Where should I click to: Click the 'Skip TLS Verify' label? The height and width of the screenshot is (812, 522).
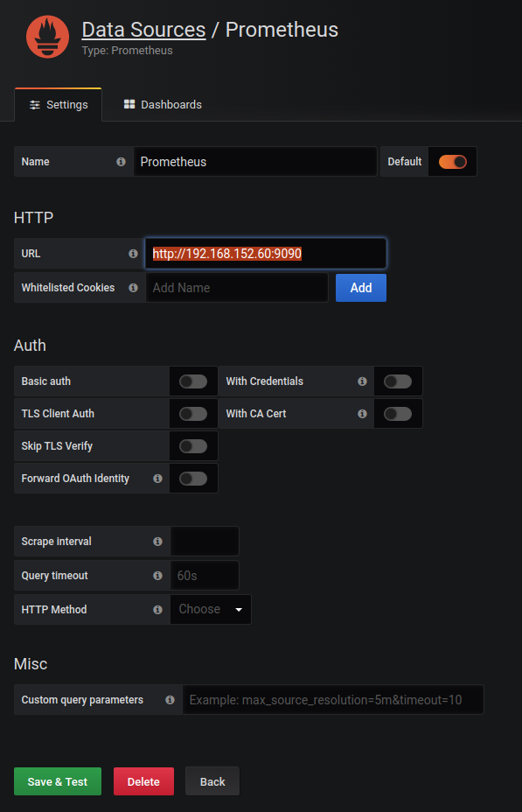(57, 446)
